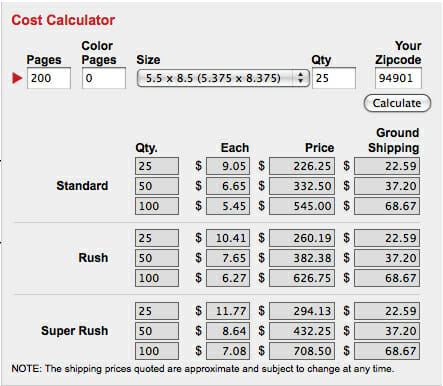Select Super Rush 50 quantity box
The width and height of the screenshot is (443, 386).
point(157,331)
